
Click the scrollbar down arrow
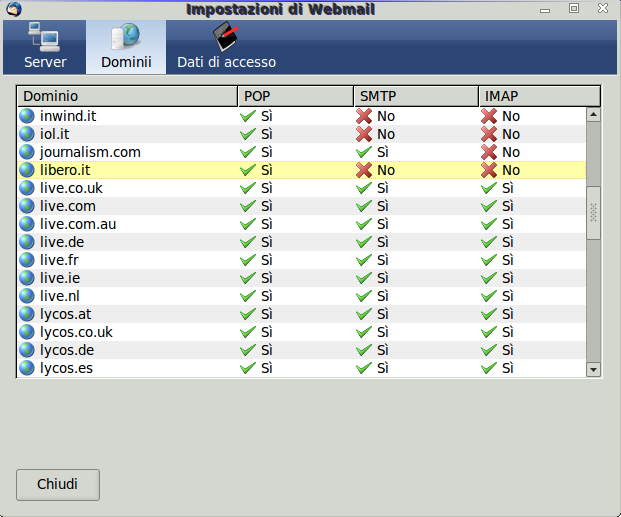click(593, 370)
